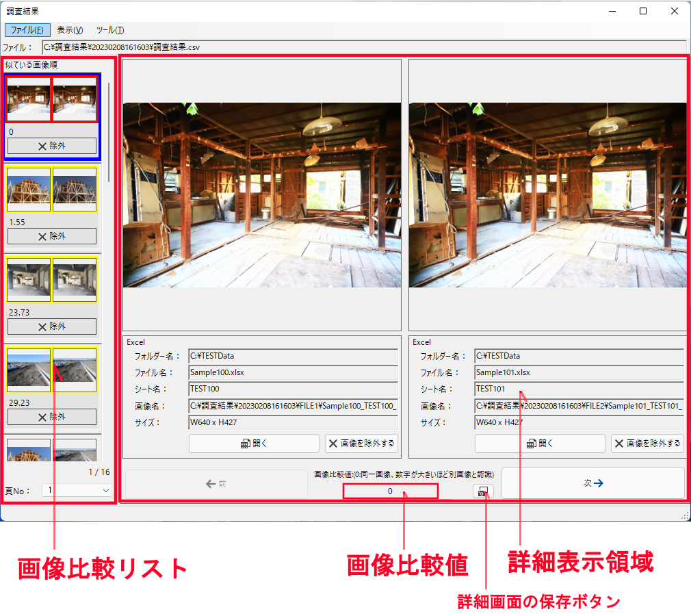Exclude the image pair scored 29.23

click(x=52, y=417)
